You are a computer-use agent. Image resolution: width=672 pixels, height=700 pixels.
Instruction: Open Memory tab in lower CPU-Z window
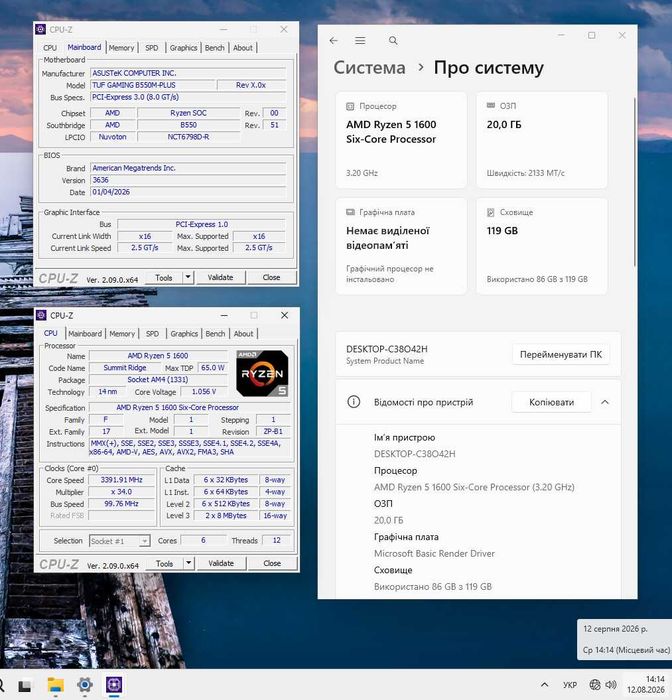tap(122, 333)
